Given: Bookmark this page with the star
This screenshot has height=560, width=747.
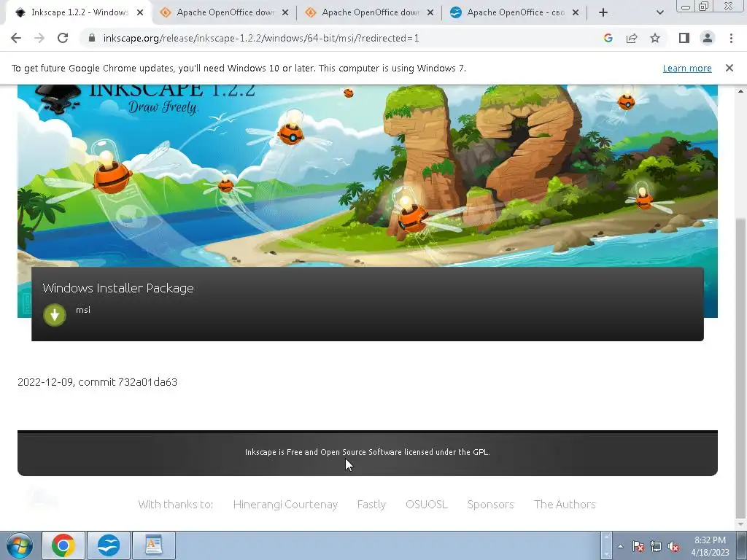Looking at the screenshot, I should (655, 38).
